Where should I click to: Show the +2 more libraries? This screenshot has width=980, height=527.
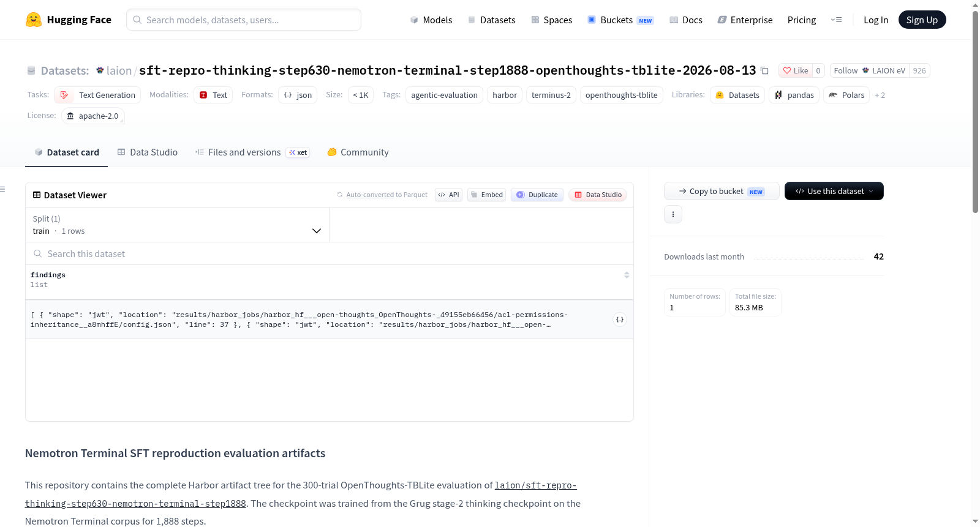point(880,95)
